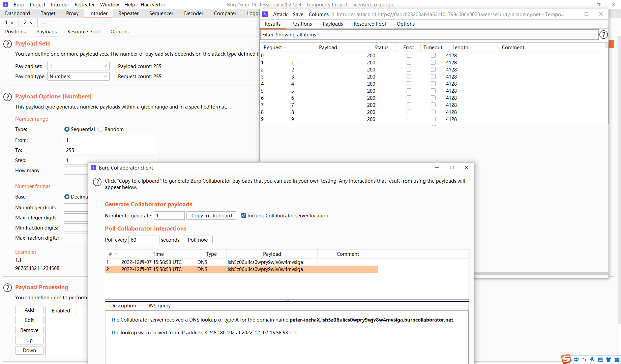Click the Burp Collaborator client window icon
The image size is (621, 364).
93,168
